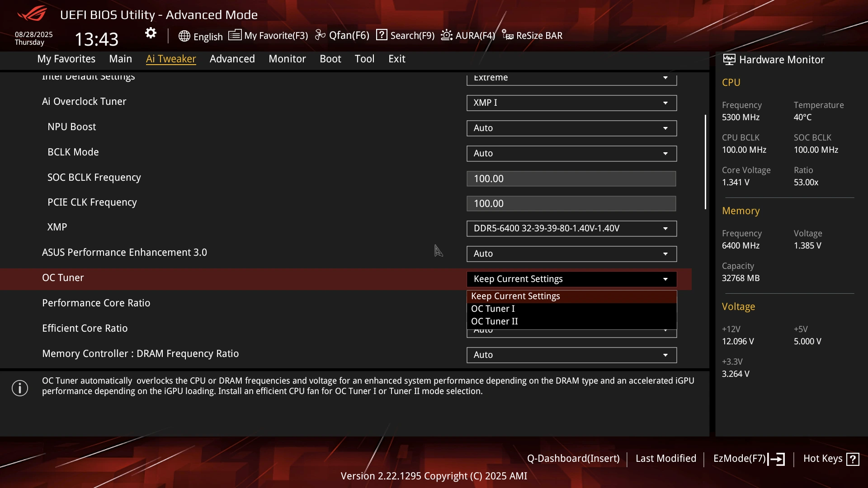The image size is (868, 488).
Task: Switch to Main tab
Action: (x=121, y=59)
